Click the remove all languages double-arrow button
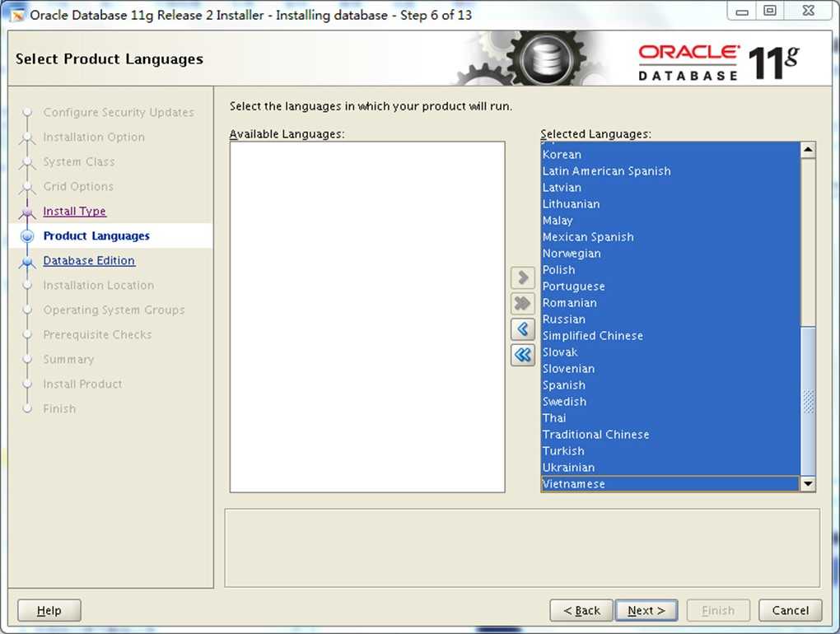 523,355
